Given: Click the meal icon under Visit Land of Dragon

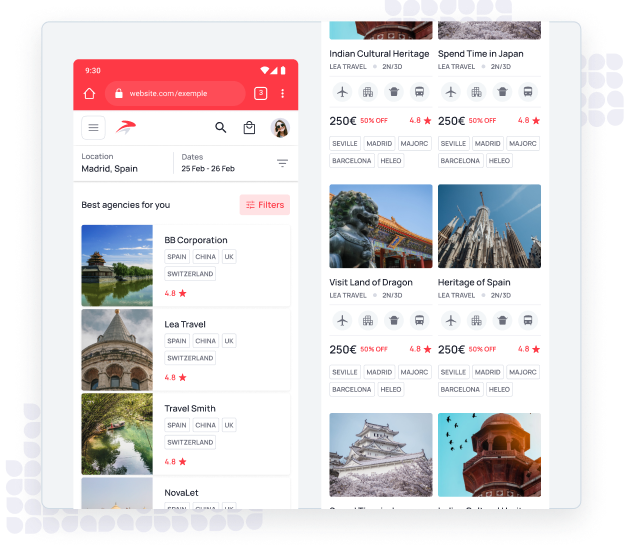Looking at the screenshot, I should coord(394,320).
